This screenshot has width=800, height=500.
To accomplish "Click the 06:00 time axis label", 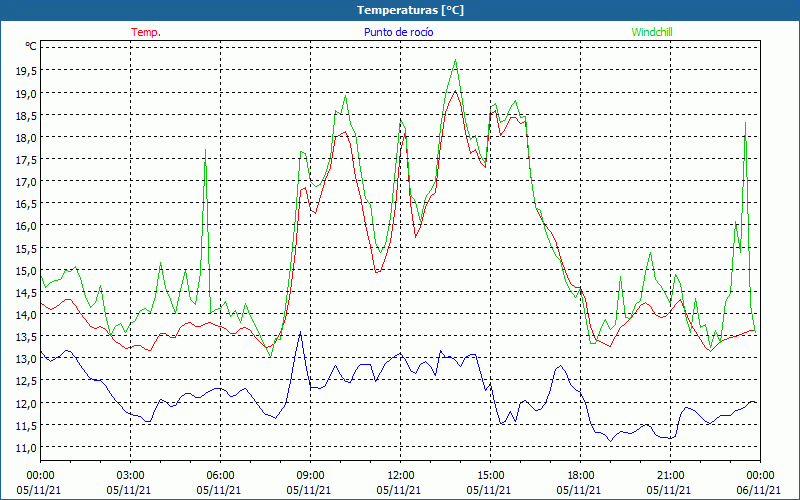I will 220,476.
